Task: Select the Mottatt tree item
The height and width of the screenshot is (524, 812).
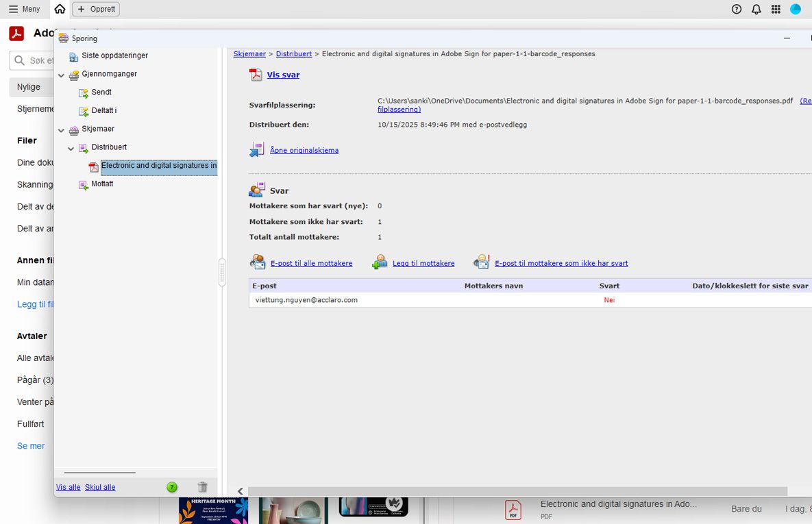Action: click(x=102, y=184)
